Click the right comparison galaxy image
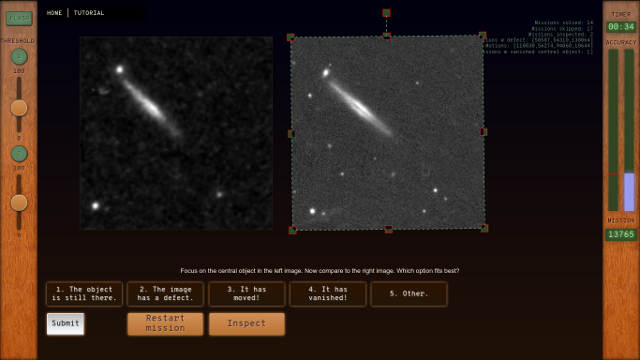Viewport: 640px width, 360px height. 388,133
